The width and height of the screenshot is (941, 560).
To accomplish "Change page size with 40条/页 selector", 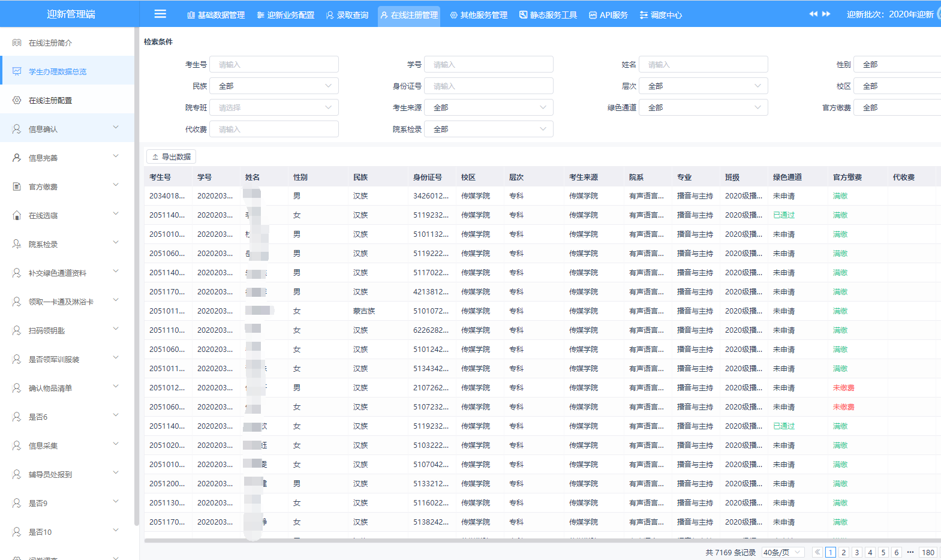I will (x=782, y=552).
